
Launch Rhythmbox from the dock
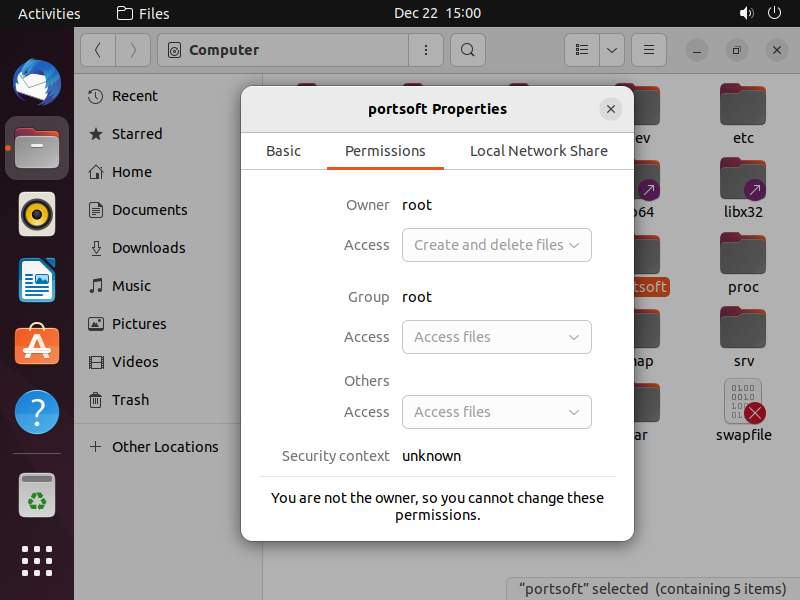(37, 214)
